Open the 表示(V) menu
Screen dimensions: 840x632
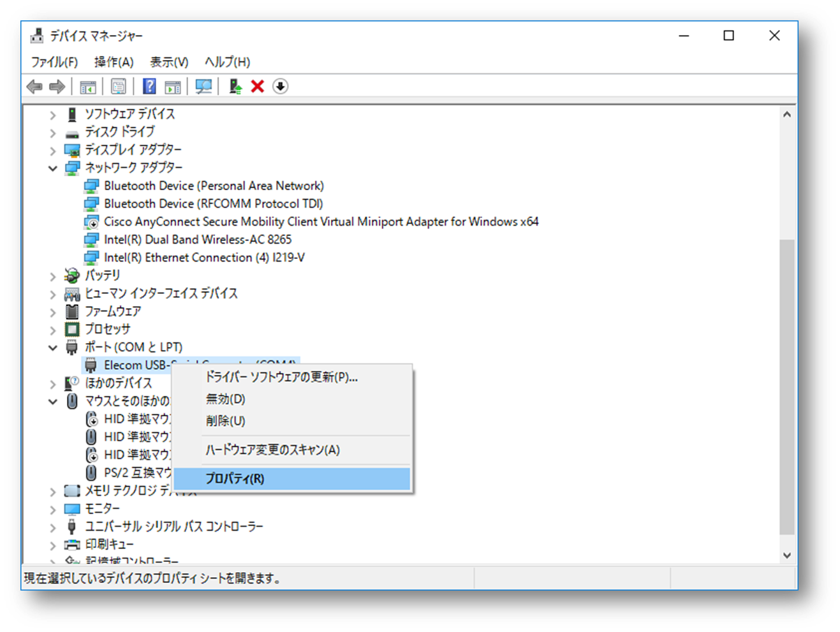coord(169,62)
